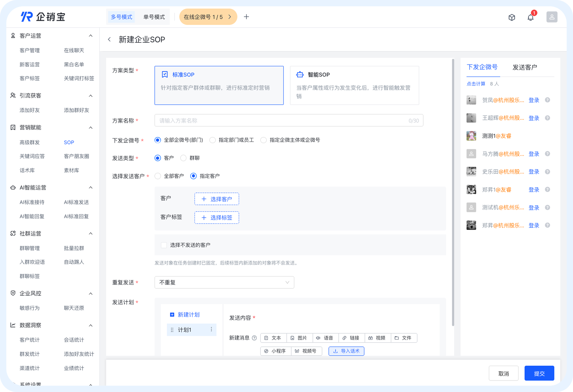This screenshot has height=392, width=573.
Task: Collapse the 客户运营 sidebar section
Action: tap(91, 36)
